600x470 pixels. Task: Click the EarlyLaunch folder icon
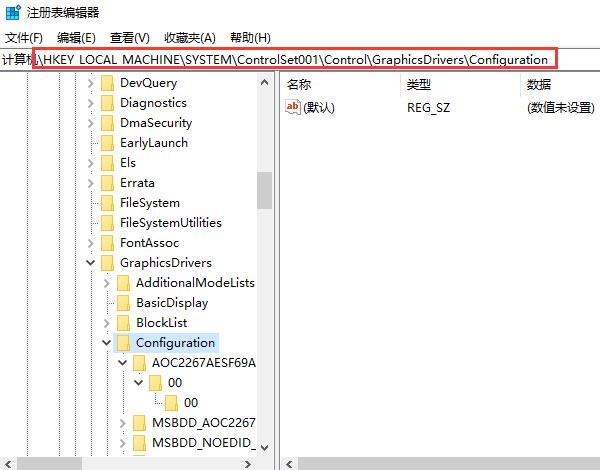click(108, 143)
